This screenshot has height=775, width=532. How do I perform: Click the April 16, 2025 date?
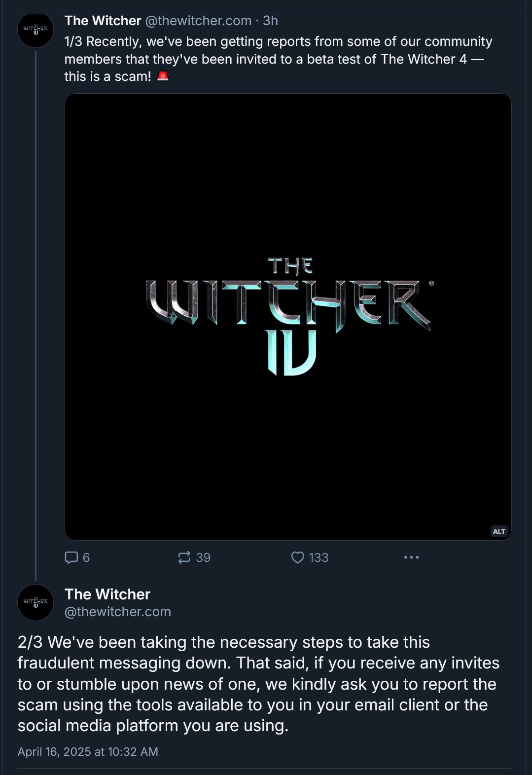(88, 752)
